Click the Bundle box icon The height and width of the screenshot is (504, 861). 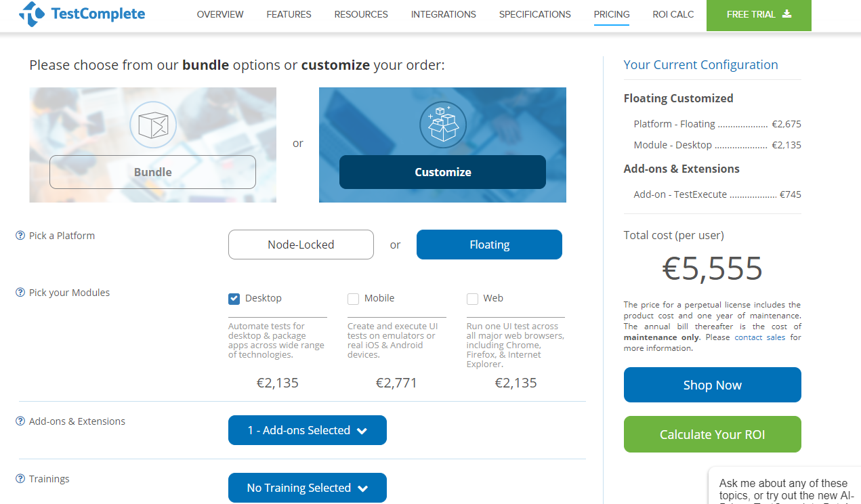click(152, 125)
